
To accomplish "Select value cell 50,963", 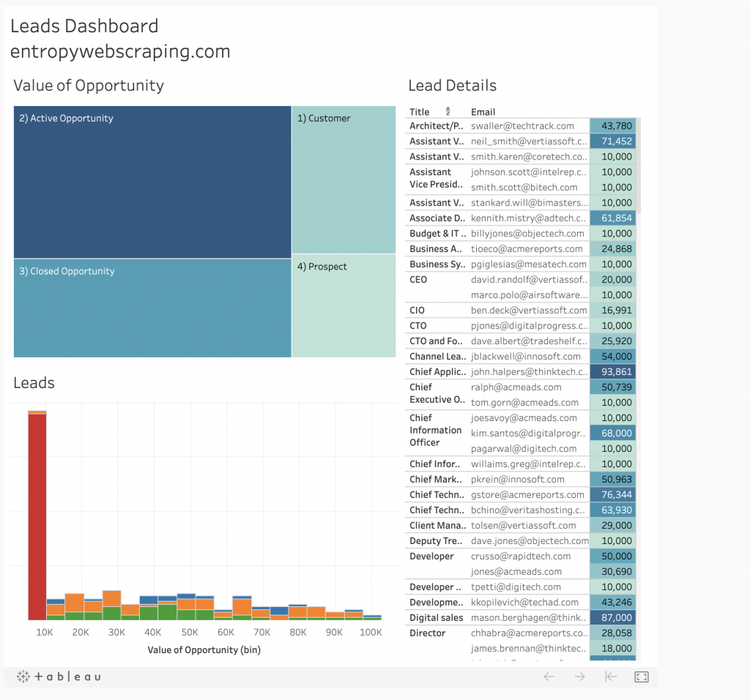I will click(x=613, y=479).
